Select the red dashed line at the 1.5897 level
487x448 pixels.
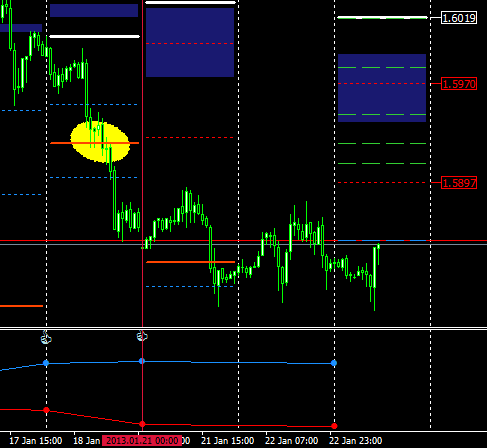[382, 183]
